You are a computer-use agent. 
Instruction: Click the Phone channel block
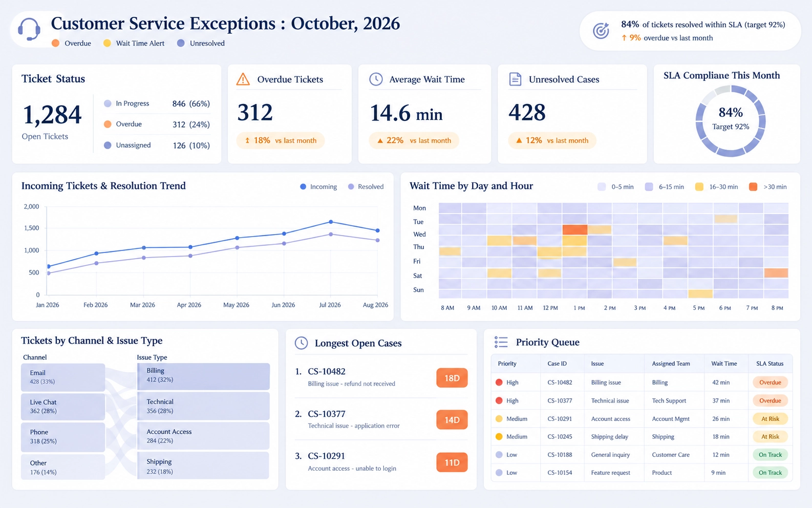(x=63, y=437)
